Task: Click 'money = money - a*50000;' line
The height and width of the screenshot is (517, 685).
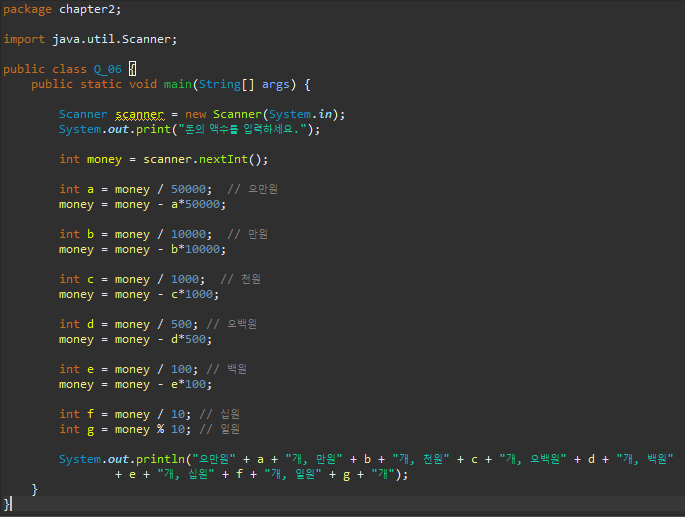Action: click(x=142, y=205)
